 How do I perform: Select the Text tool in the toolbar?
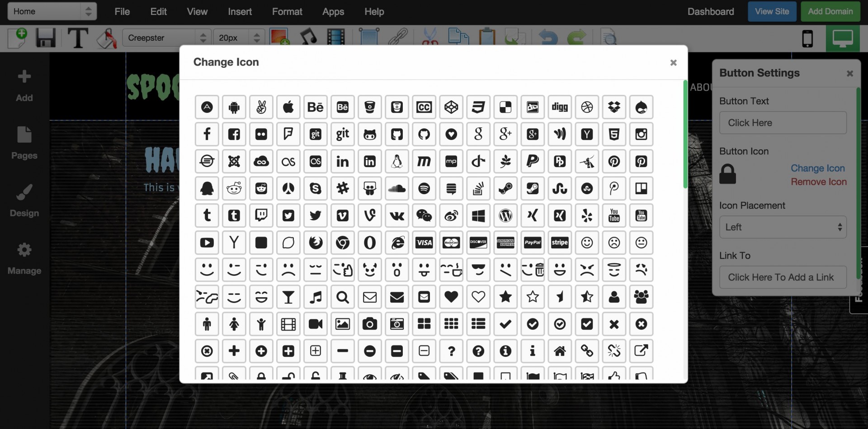78,38
